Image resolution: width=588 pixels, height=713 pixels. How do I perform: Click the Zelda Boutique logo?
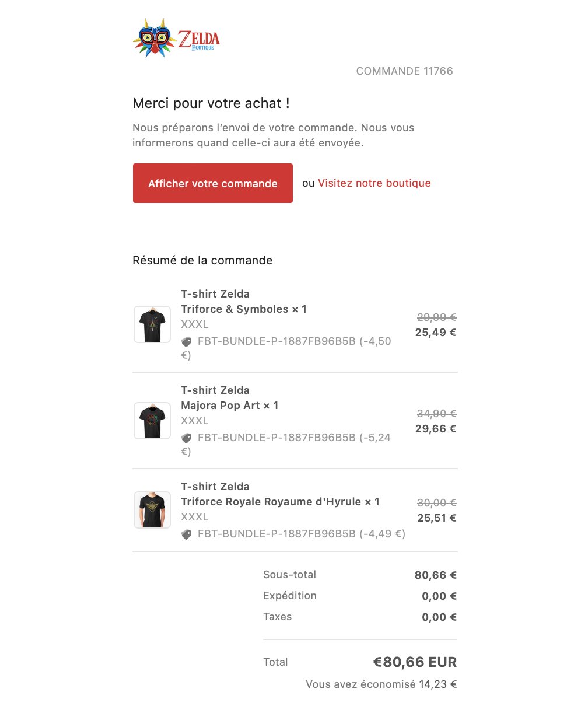[176, 37]
